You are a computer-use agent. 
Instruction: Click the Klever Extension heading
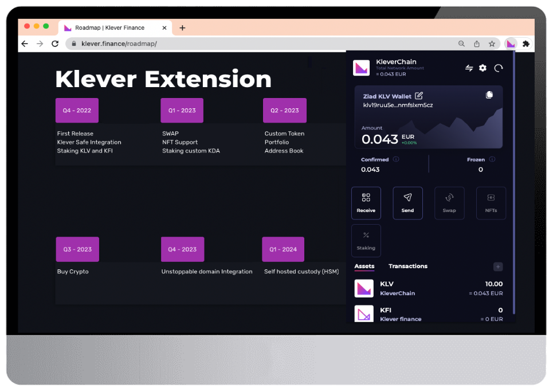(163, 79)
